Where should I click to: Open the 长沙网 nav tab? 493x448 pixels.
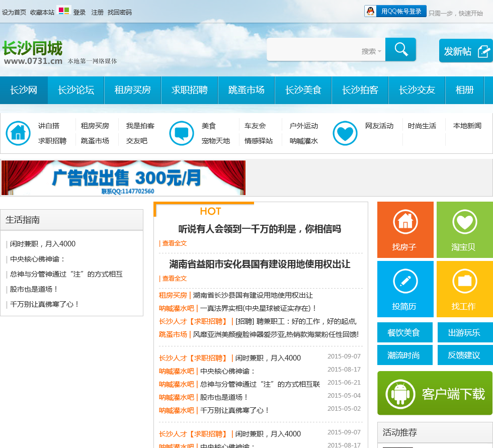24,90
